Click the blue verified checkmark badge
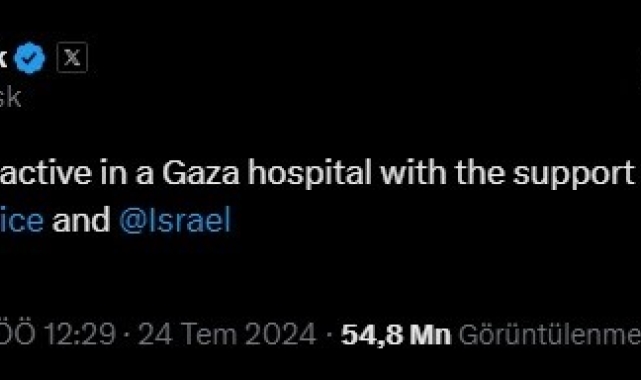 click(29, 58)
